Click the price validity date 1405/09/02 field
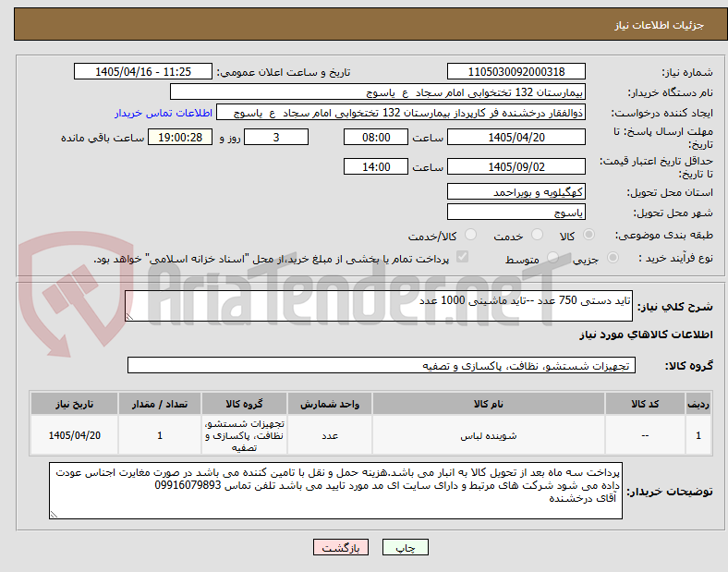The image size is (728, 572). pyautogui.click(x=516, y=166)
